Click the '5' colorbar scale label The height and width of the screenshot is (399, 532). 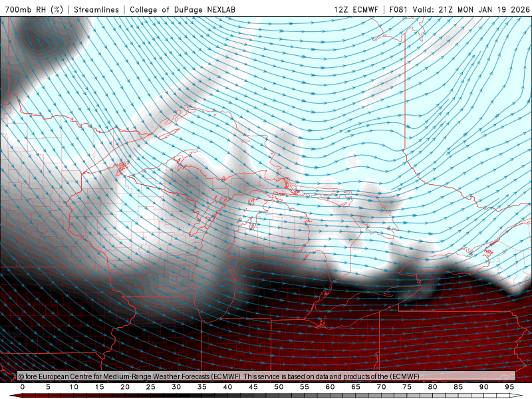[x=48, y=387]
